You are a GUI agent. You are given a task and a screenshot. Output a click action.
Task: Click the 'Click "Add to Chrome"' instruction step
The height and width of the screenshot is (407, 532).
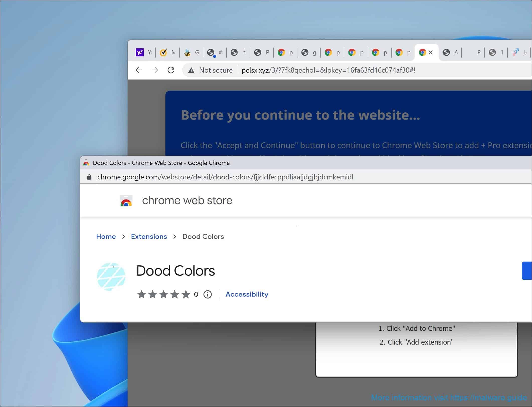point(416,328)
